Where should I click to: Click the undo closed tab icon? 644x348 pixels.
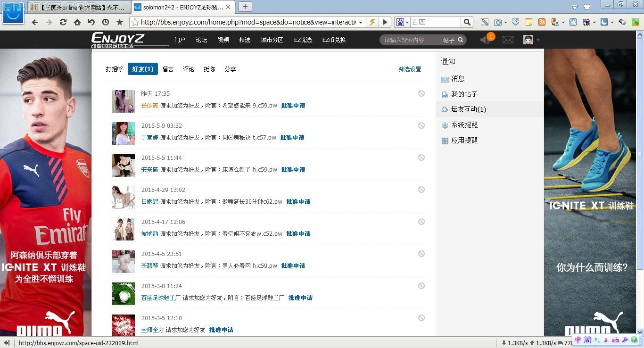tap(91, 22)
